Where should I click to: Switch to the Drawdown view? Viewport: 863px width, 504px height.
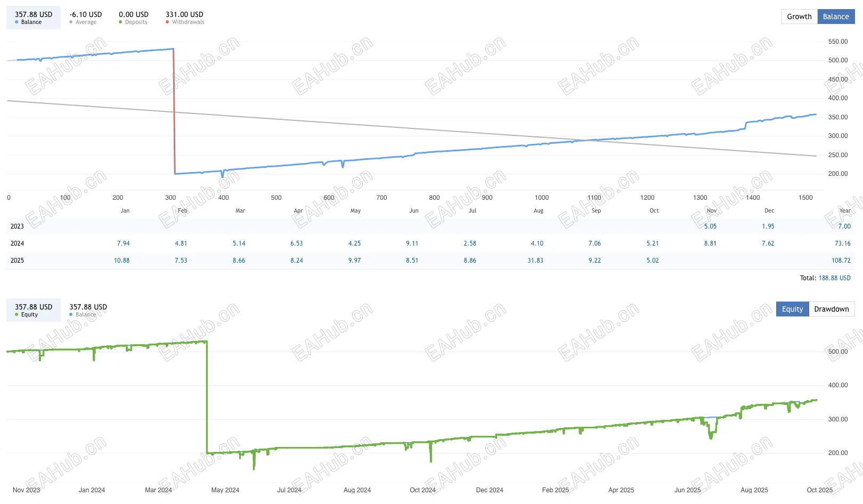831,309
